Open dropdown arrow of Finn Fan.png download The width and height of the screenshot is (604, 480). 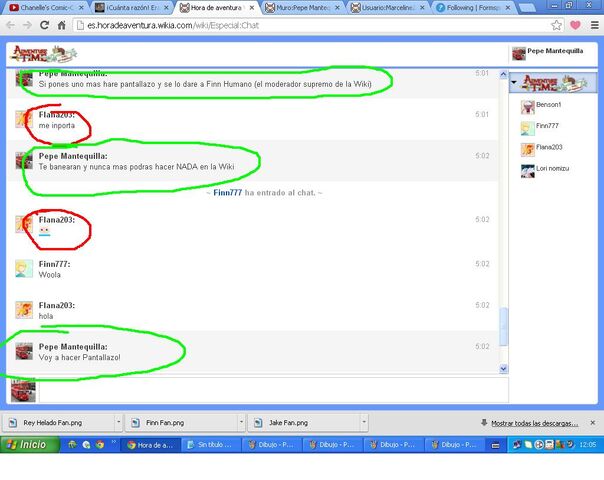[241, 422]
